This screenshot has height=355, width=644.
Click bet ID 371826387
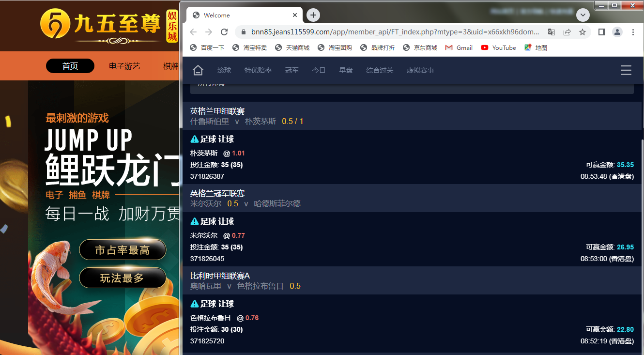click(x=207, y=176)
